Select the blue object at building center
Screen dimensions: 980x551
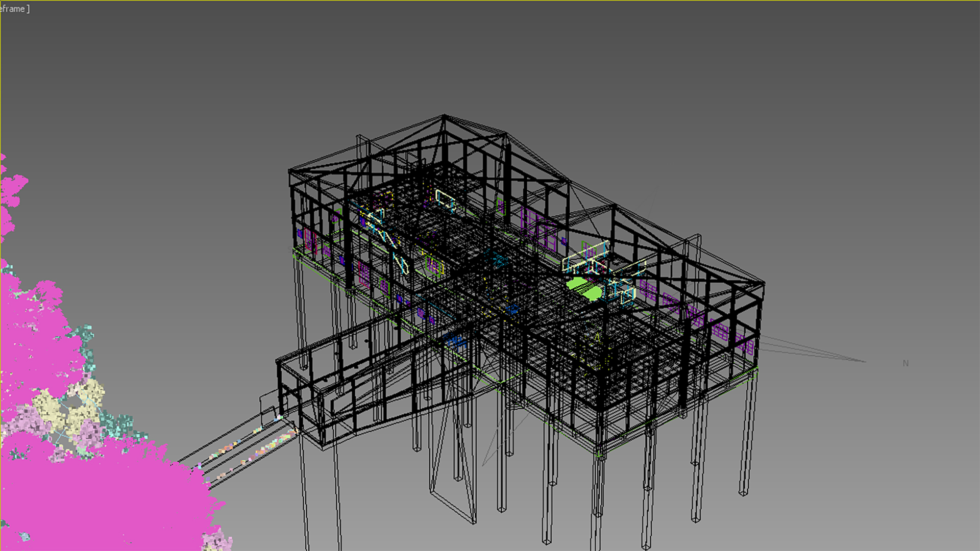[x=512, y=309]
